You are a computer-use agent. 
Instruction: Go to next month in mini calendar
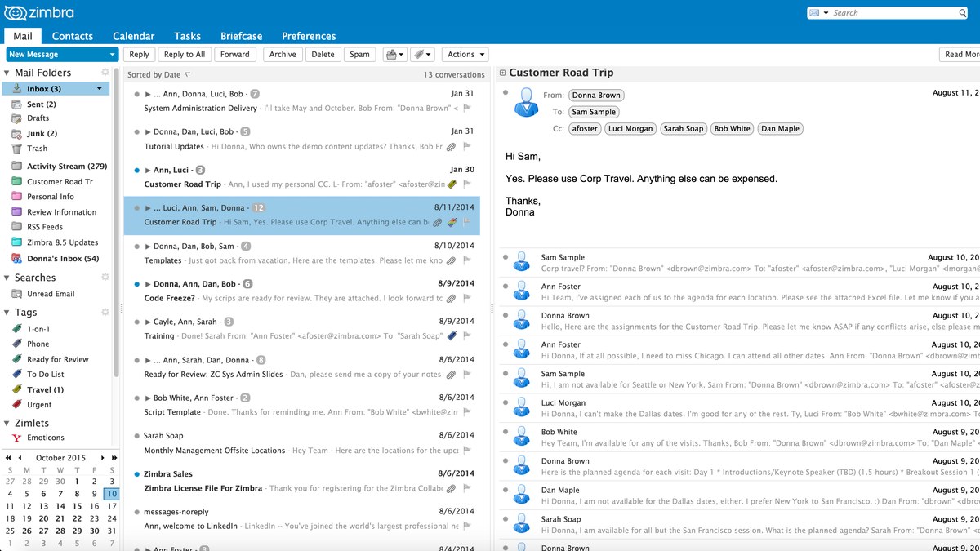(x=103, y=458)
